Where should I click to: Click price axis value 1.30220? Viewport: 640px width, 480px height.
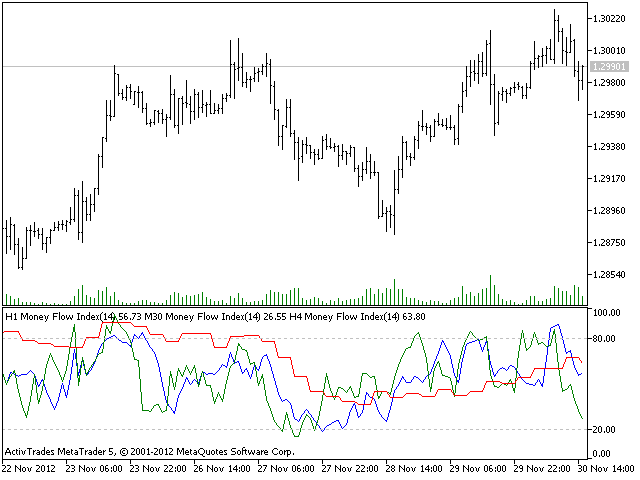point(609,19)
